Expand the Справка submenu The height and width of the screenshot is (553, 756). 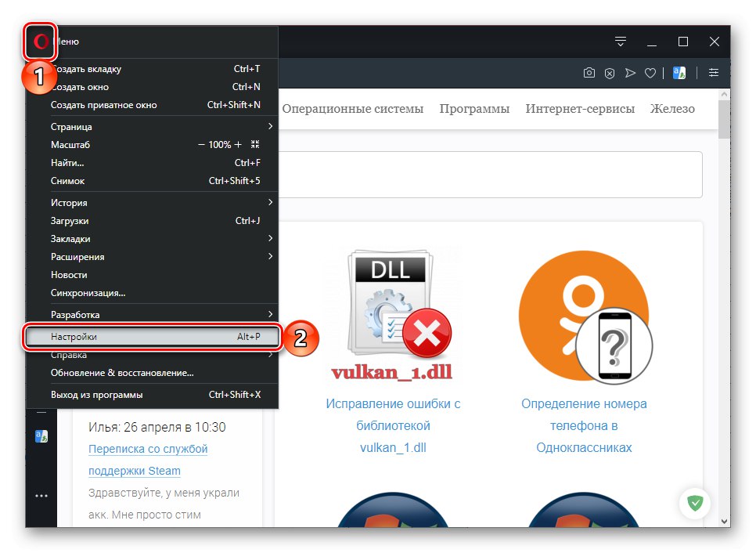coord(152,355)
